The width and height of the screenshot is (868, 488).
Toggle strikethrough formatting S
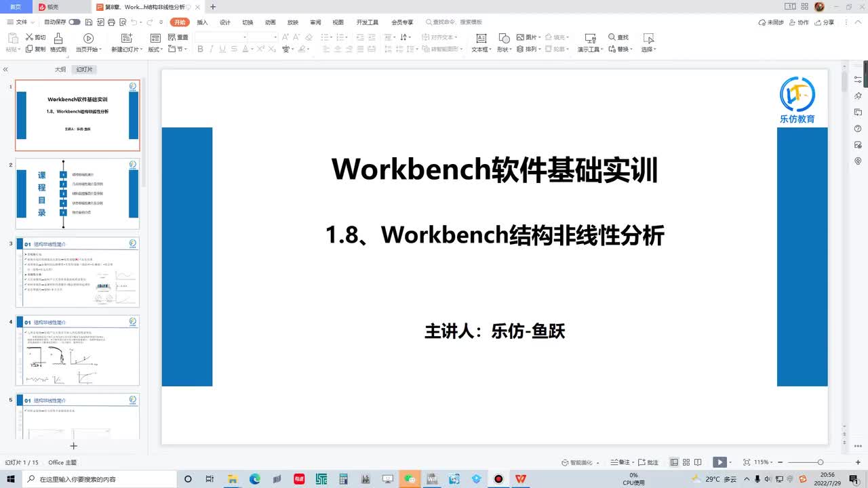coord(233,49)
